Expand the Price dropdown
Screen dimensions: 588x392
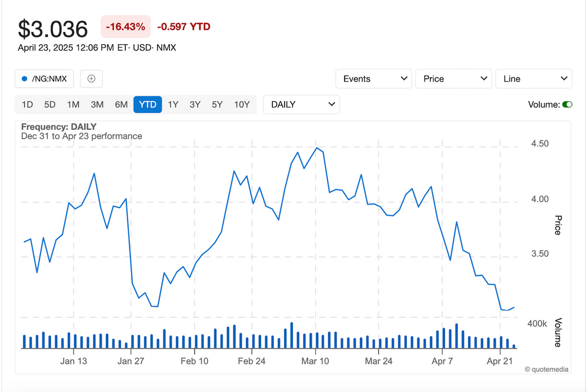click(x=453, y=79)
